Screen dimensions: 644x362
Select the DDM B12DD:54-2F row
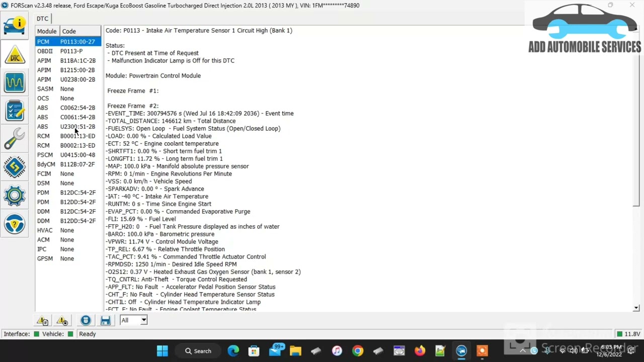click(x=68, y=221)
